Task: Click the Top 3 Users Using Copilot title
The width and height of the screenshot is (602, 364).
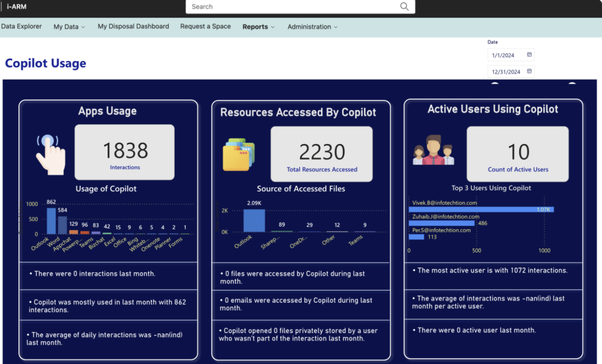Action: coord(491,188)
